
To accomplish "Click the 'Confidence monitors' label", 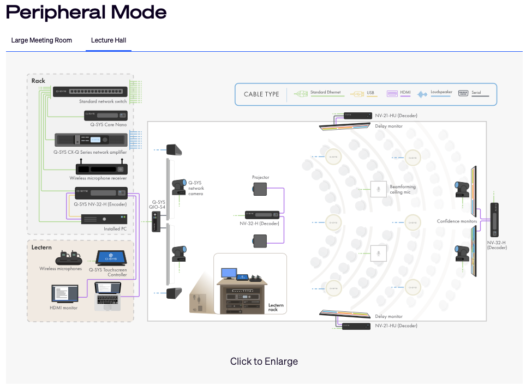I will coord(457,221).
